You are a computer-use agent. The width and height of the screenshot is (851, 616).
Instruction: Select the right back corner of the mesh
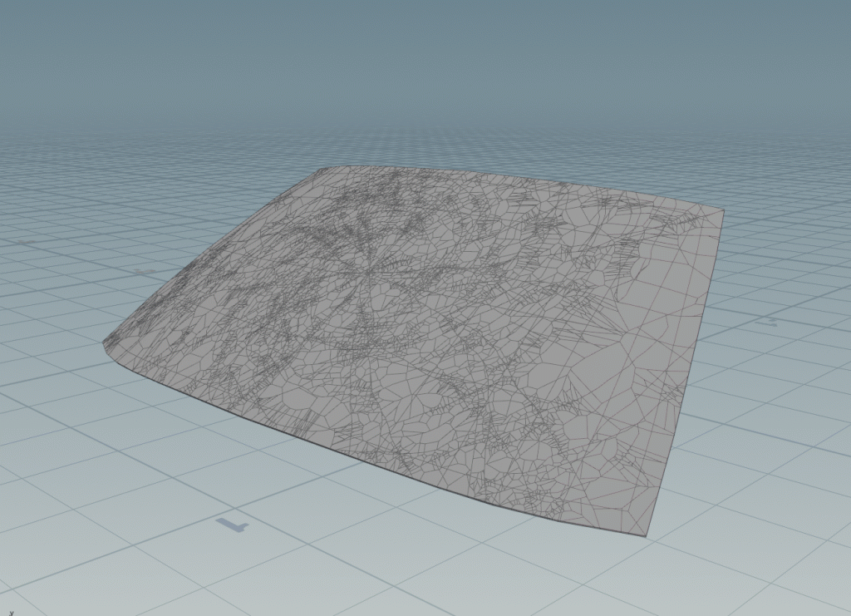721,211
